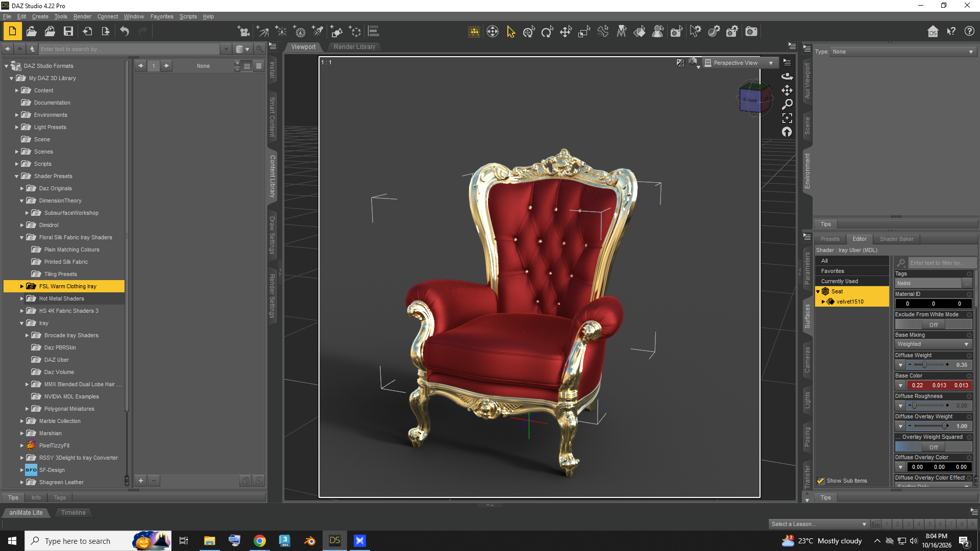Click the Render camera icon

point(751,32)
